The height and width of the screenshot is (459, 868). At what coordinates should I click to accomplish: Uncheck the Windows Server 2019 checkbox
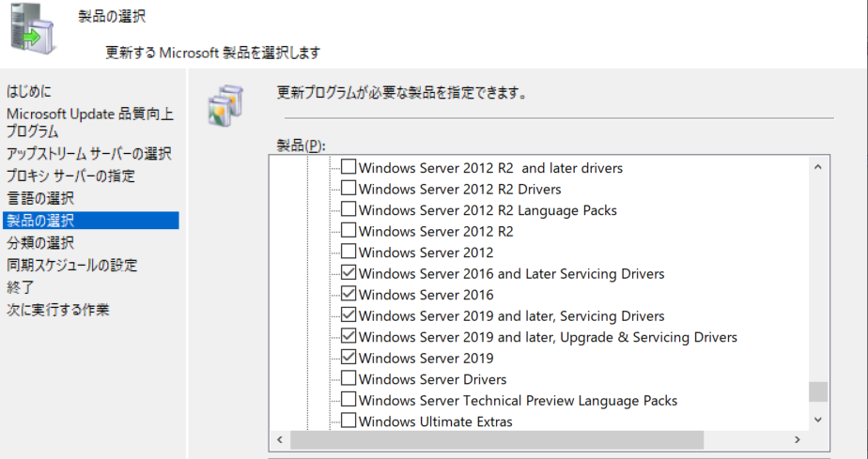[x=349, y=358]
